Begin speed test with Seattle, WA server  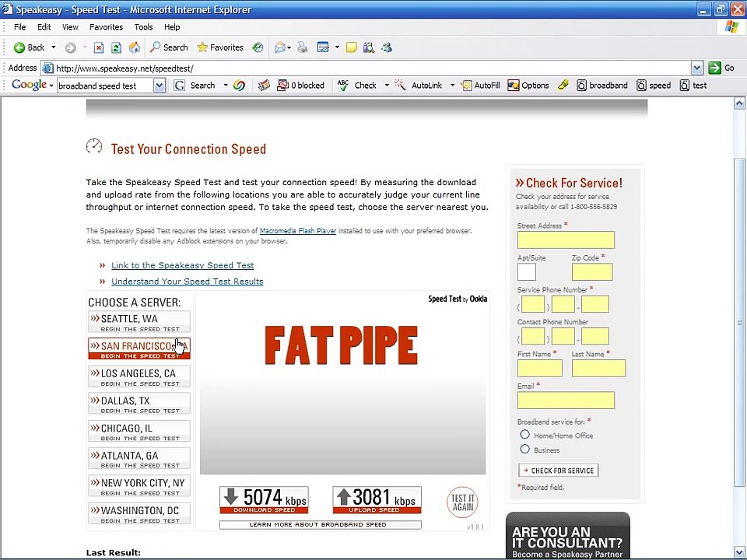[139, 322]
